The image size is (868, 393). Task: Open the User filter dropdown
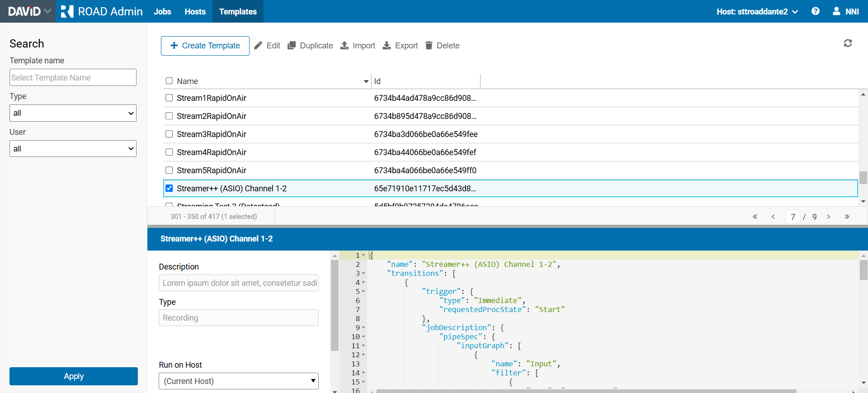tap(73, 149)
